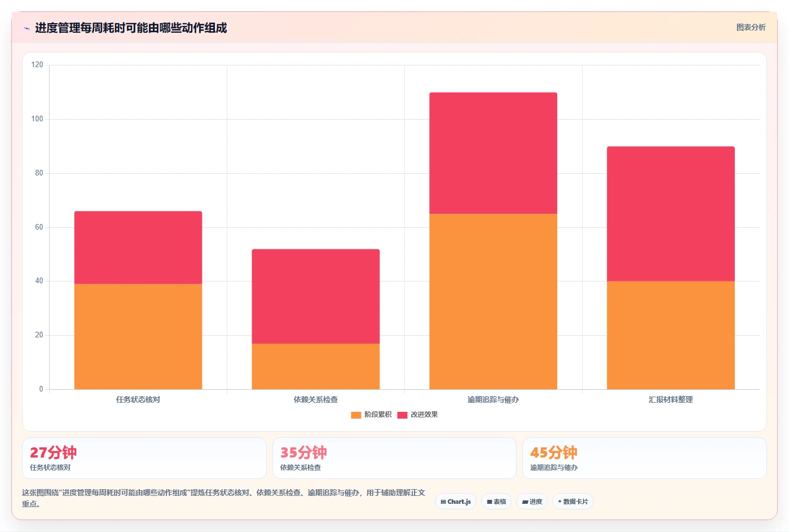This screenshot has height=532, width=789.
Task: Click the 表格 tag chip
Action: click(x=496, y=502)
